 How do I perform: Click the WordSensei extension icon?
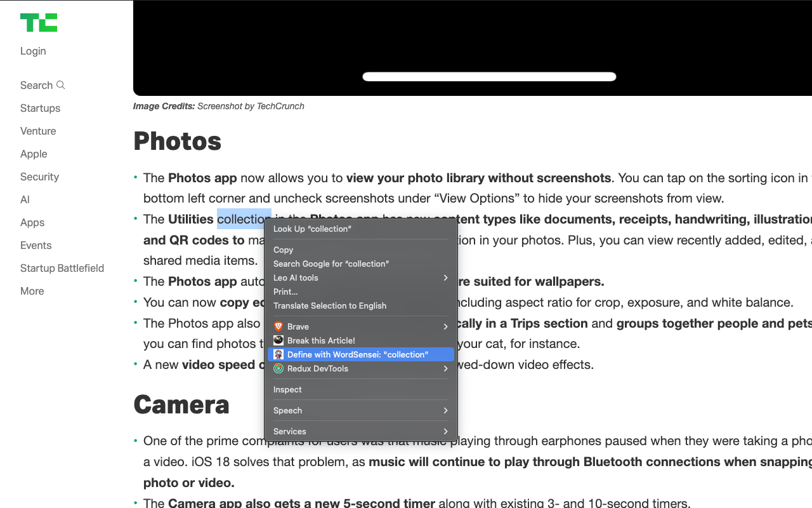coord(278,354)
